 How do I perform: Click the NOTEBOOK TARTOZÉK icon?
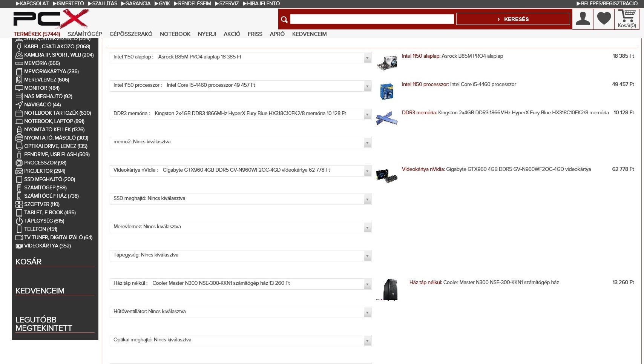[19, 113]
